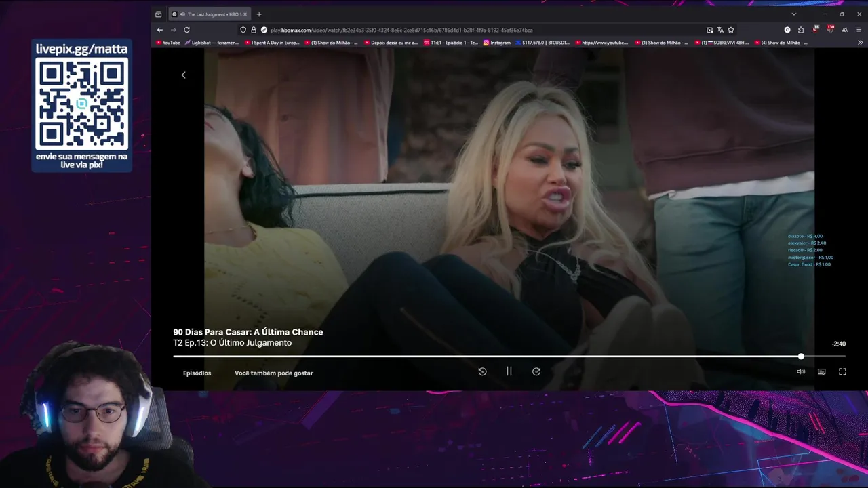Click the show title 90 Dias Para Casar
This screenshot has width=868, height=488.
pyautogui.click(x=248, y=332)
